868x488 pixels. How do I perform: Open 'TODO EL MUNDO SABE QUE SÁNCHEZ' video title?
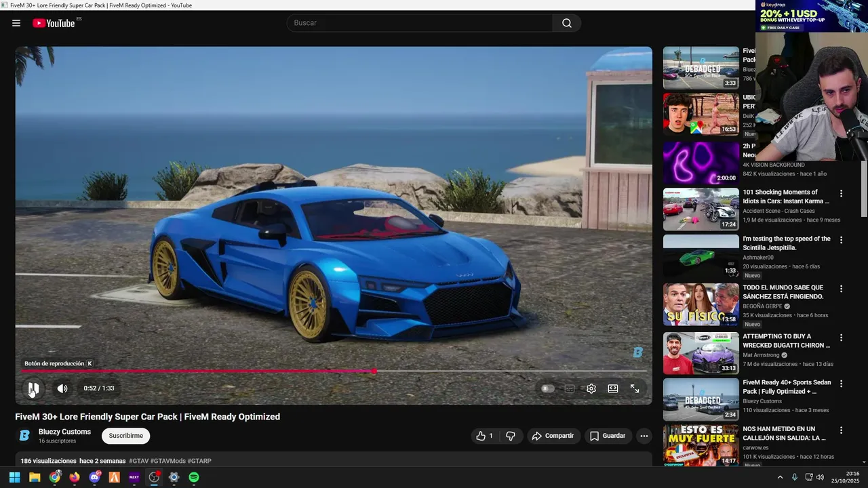coord(783,292)
